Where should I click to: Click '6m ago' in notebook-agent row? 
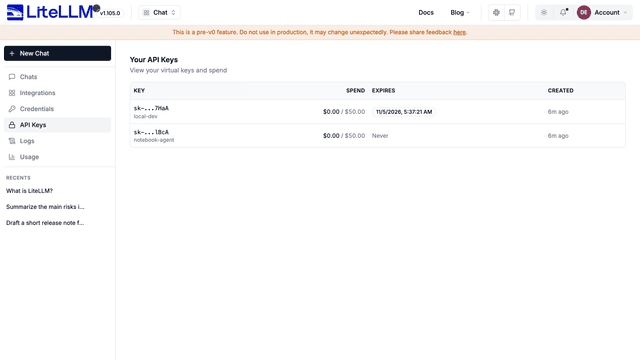tap(558, 136)
